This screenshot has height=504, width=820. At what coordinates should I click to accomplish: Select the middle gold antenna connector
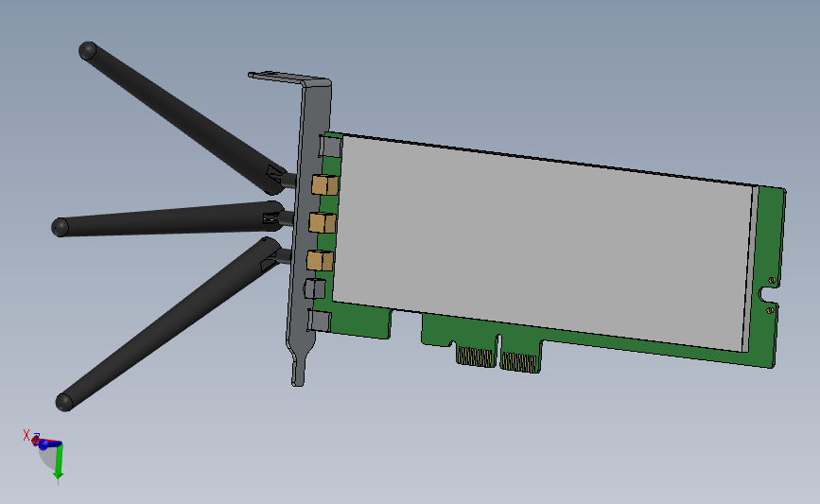323,223
